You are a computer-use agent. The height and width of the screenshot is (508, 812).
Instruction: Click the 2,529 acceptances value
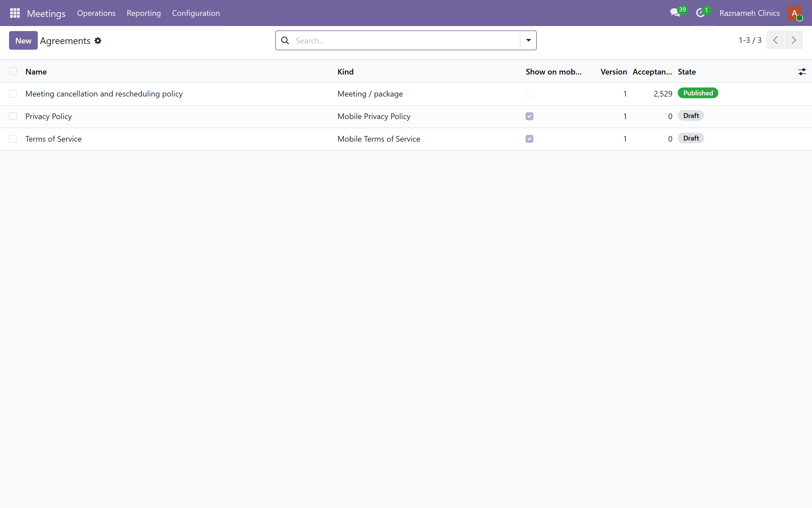[x=663, y=94]
